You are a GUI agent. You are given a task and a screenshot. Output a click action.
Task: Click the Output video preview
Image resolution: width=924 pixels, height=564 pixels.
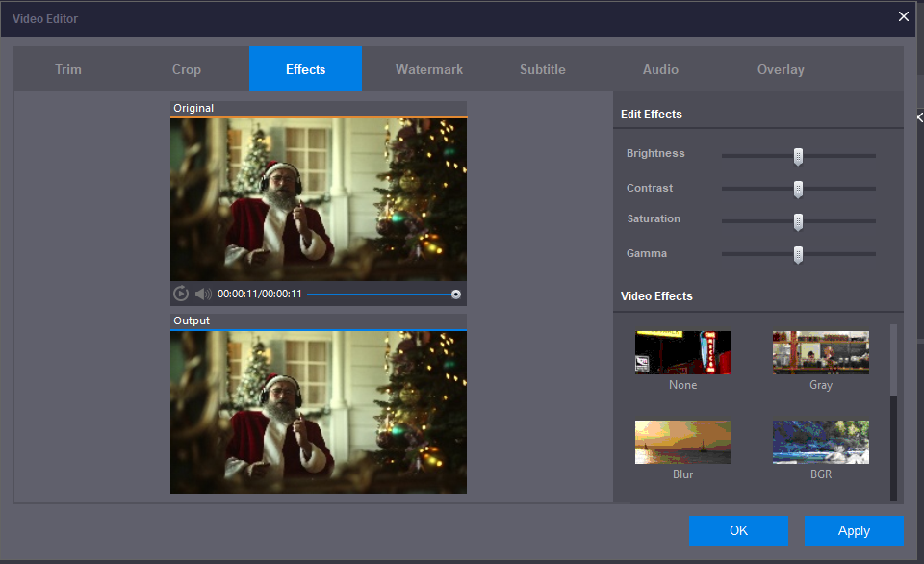point(319,412)
